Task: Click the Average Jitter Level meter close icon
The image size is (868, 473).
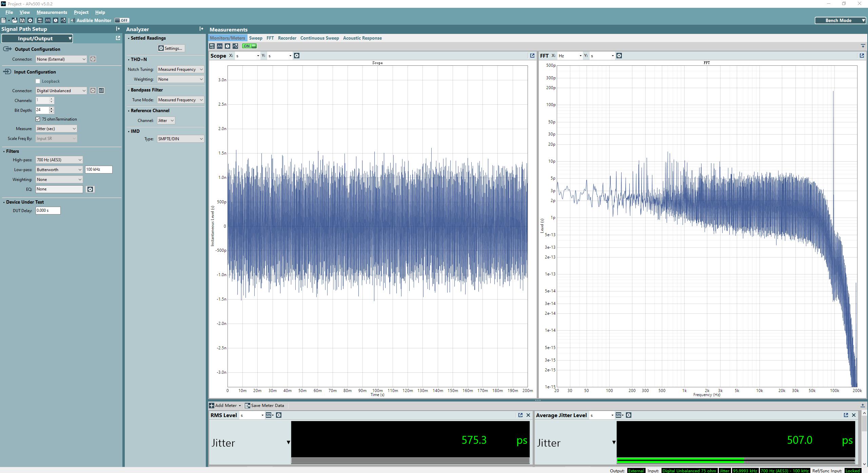Action: pos(854,415)
